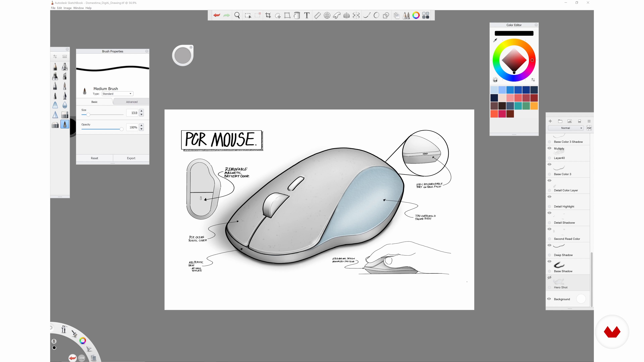
Task: Click brush Opacity slider handle
Action: [121, 129]
